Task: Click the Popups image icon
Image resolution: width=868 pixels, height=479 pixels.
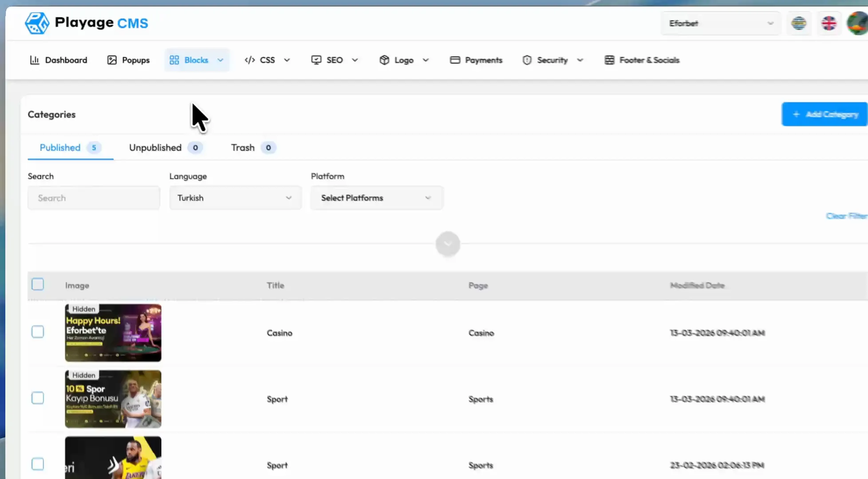Action: click(112, 60)
